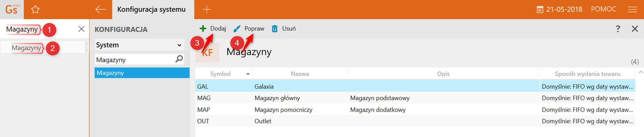Open the hamburger menu icon
644x137 pixels.
(632, 9)
